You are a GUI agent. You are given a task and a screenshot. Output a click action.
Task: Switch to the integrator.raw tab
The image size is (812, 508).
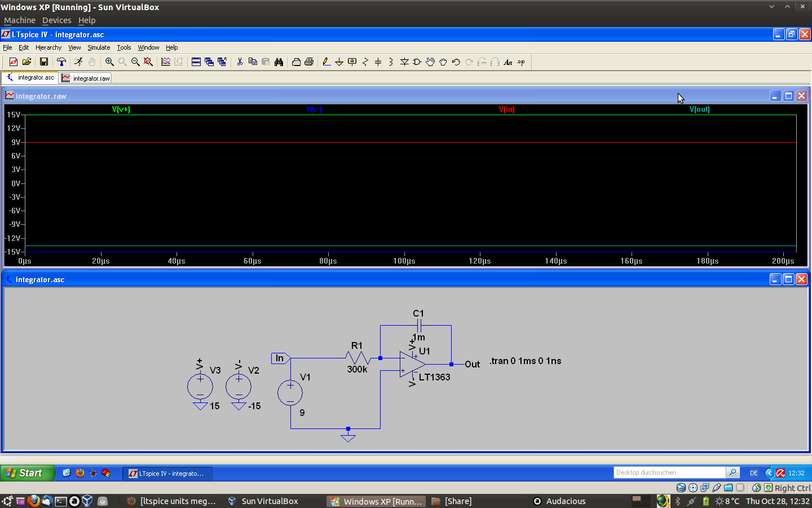86,78
